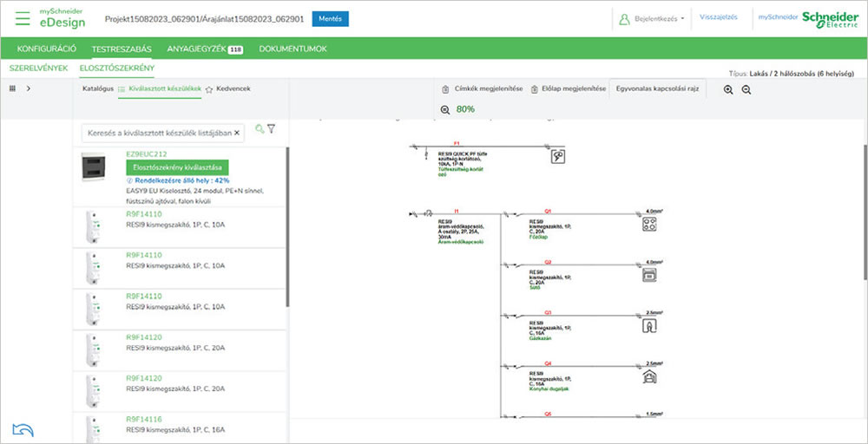Open the filter funnel icon
868x444 pixels.
[x=271, y=129]
